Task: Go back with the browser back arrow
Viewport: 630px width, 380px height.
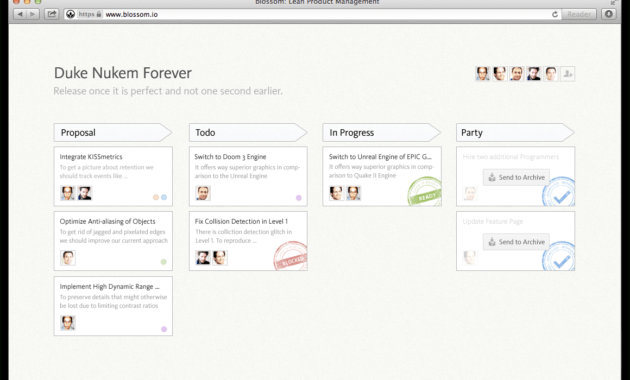Action: coord(20,14)
